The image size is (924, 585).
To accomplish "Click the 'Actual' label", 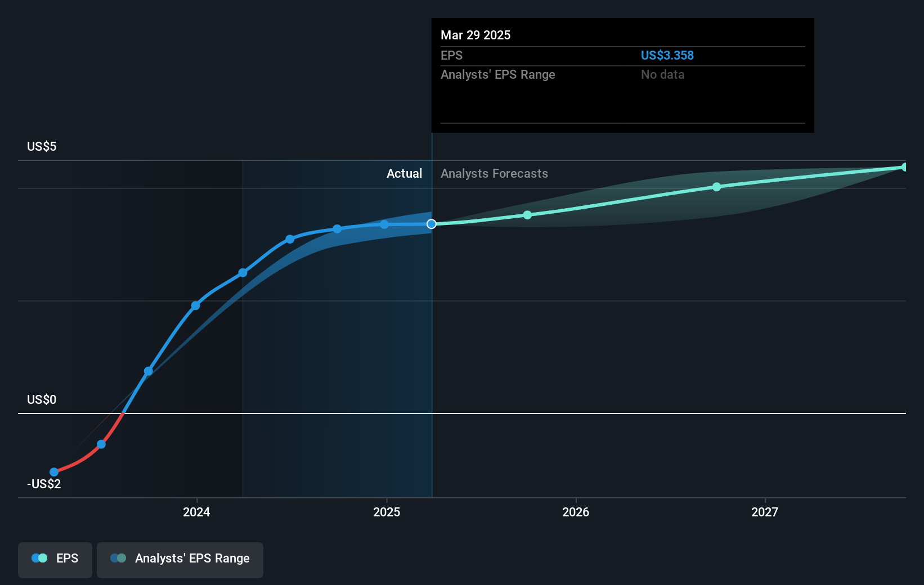I will [x=404, y=173].
